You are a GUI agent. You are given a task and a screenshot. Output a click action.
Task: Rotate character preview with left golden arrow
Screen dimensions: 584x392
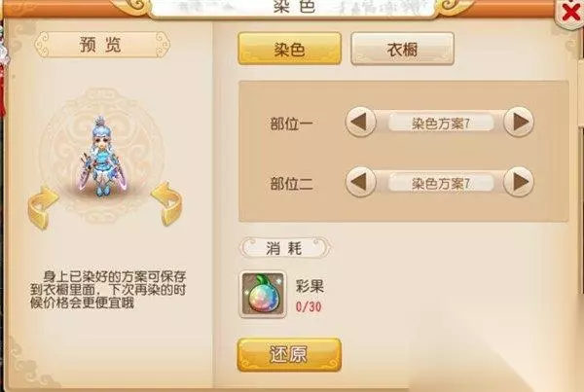click(42, 207)
